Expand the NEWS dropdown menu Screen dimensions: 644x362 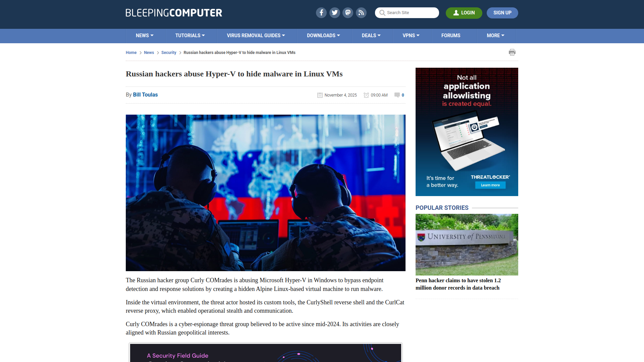(145, 36)
